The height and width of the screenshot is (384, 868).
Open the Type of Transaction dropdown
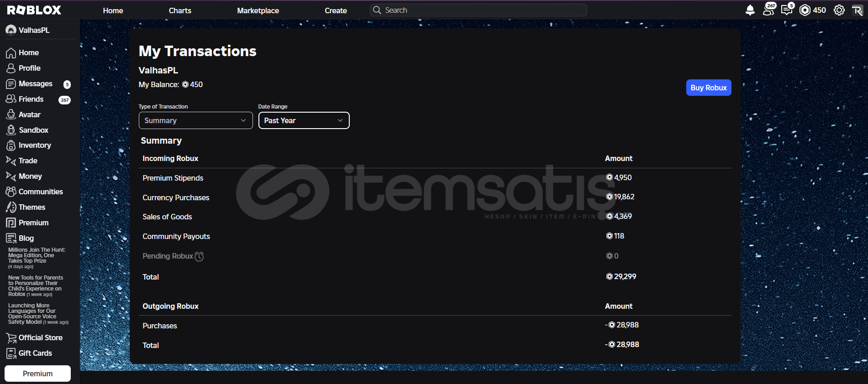click(195, 120)
